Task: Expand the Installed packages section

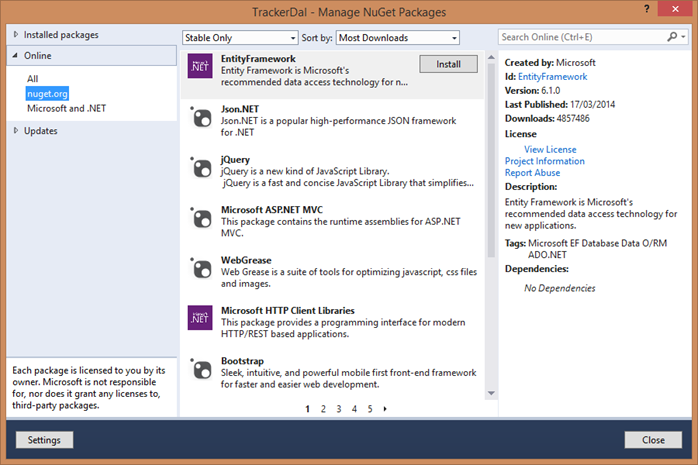Action: pos(16,34)
